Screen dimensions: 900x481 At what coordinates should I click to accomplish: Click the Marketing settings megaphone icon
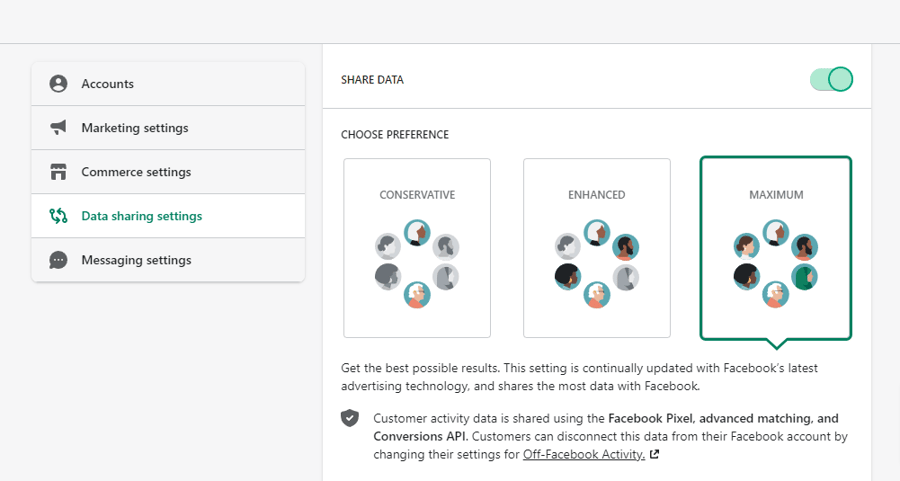[x=59, y=128]
